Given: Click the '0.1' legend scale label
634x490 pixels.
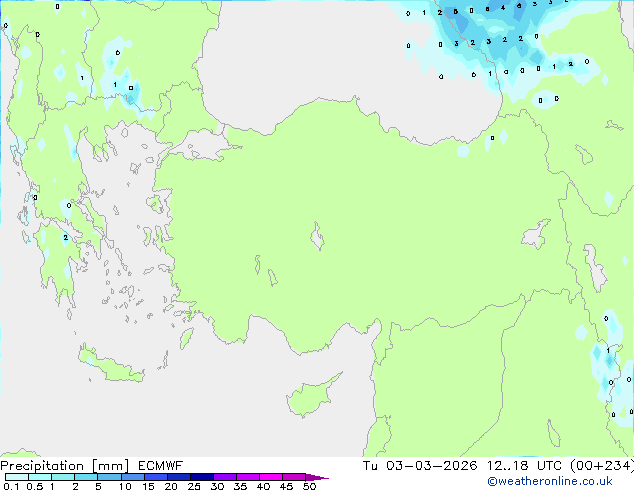Looking at the screenshot, I should (x=11, y=486).
